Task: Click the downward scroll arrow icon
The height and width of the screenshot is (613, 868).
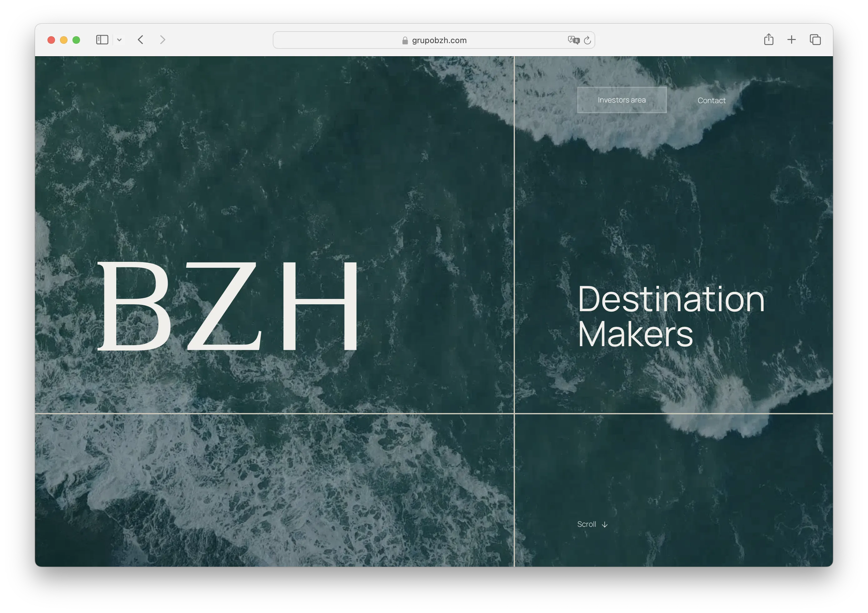Action: pyautogui.click(x=605, y=525)
